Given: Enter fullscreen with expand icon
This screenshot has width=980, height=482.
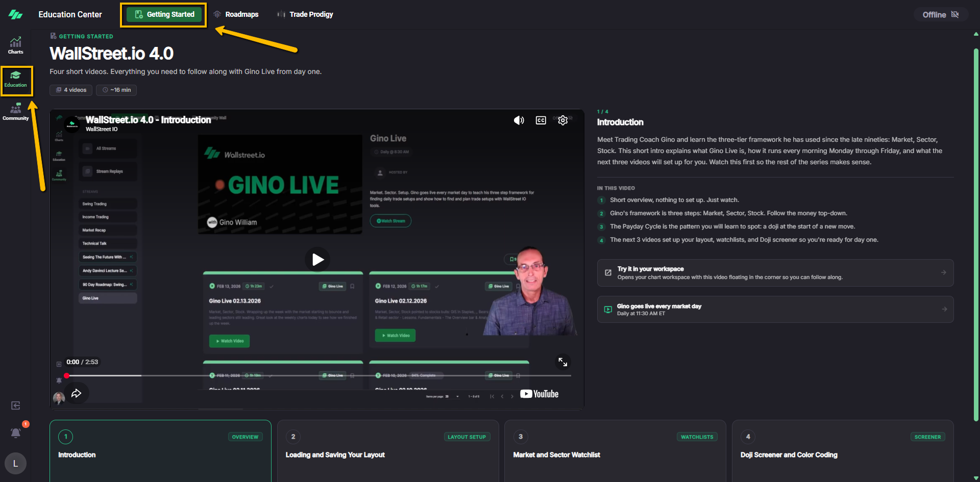Looking at the screenshot, I should click(x=562, y=362).
